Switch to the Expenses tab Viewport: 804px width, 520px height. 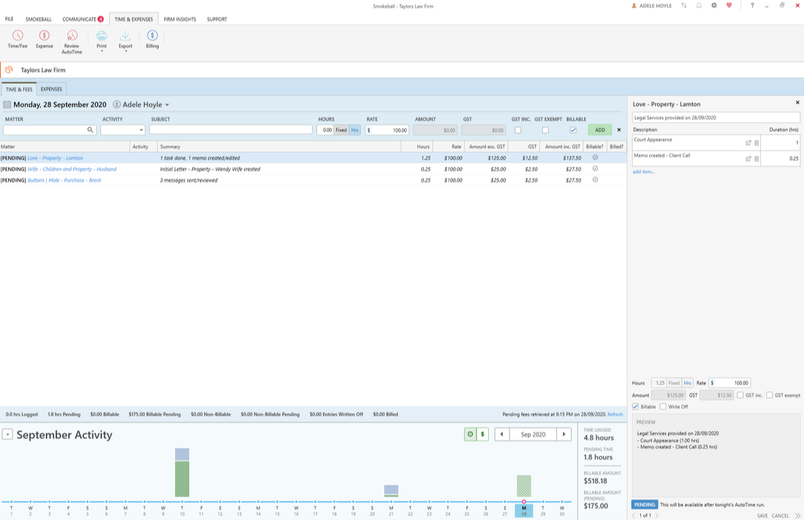[51, 89]
